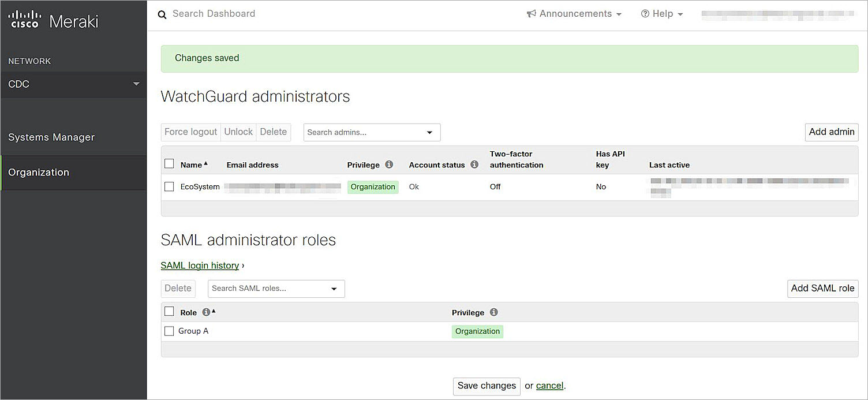Open the Search admins dropdown
Viewport: 868px width, 400px height.
pos(429,132)
